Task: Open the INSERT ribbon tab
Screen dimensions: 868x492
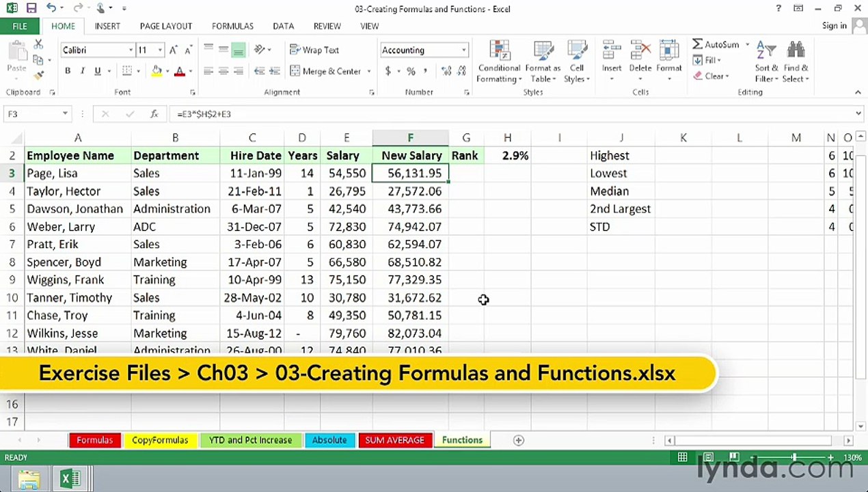Action: pyautogui.click(x=107, y=26)
